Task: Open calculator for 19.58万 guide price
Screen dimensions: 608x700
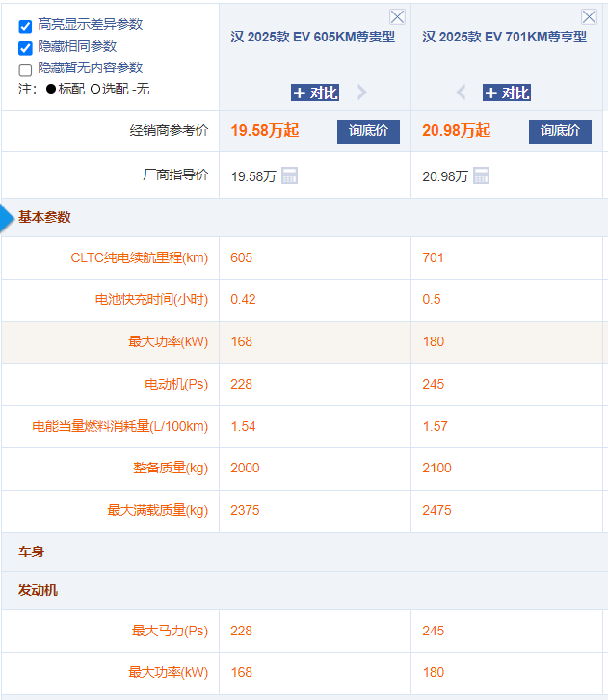Action: coord(289,175)
